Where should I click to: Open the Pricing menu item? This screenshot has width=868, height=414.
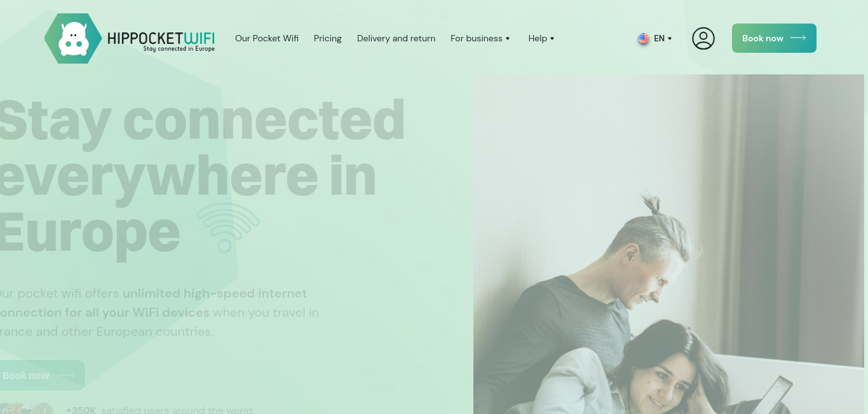[x=328, y=38]
